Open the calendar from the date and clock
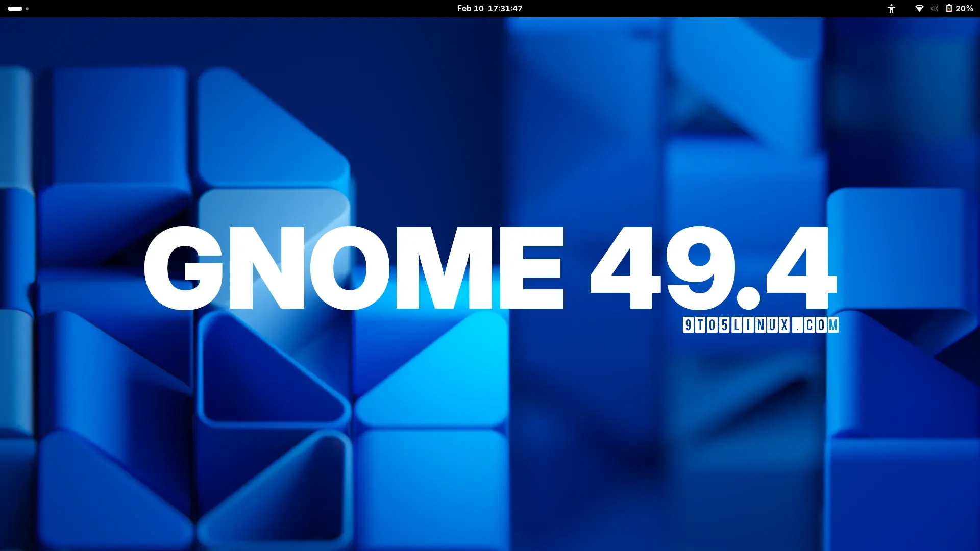This screenshot has height=551, width=980. click(x=489, y=8)
